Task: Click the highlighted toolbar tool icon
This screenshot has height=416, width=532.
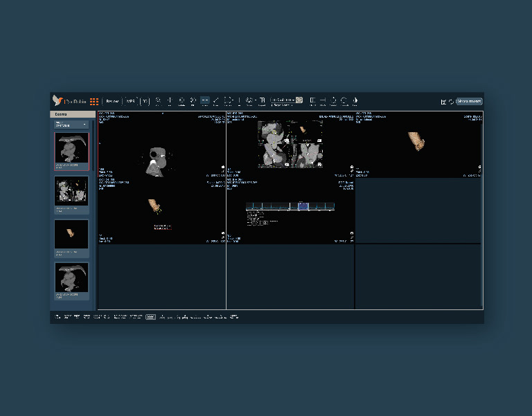Action: click(x=205, y=101)
